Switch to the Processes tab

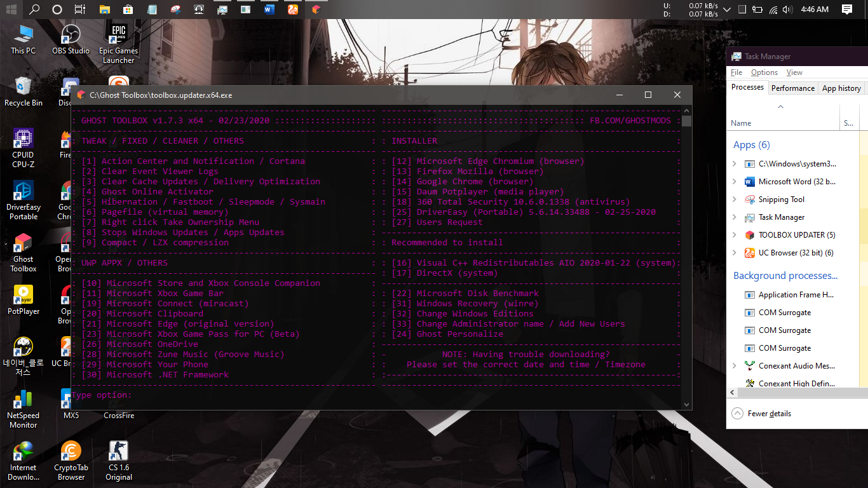click(747, 88)
